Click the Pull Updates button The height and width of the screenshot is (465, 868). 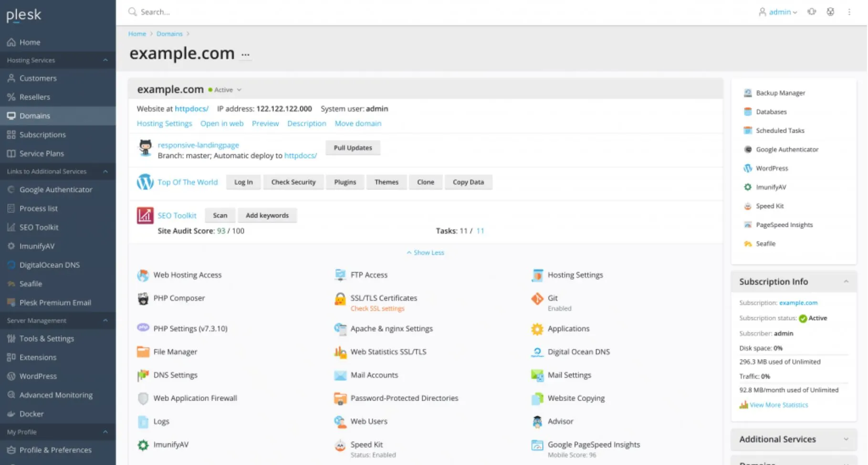[x=353, y=148]
